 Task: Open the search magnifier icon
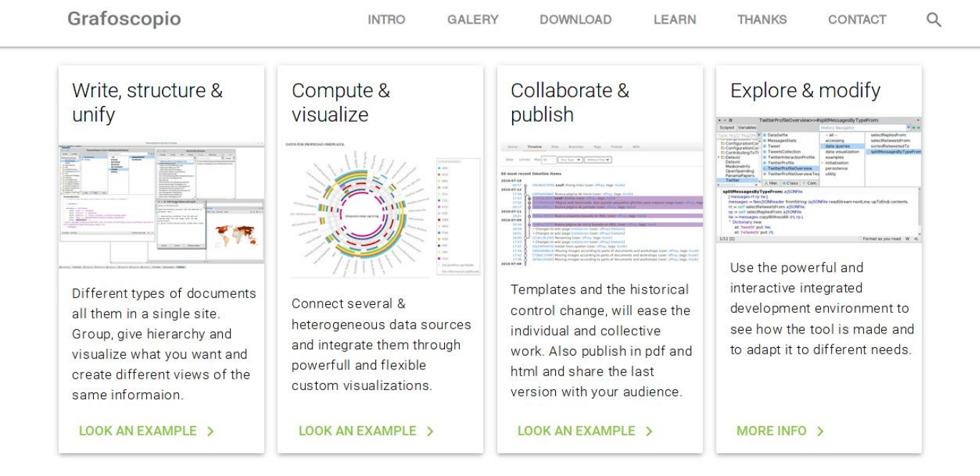click(933, 20)
